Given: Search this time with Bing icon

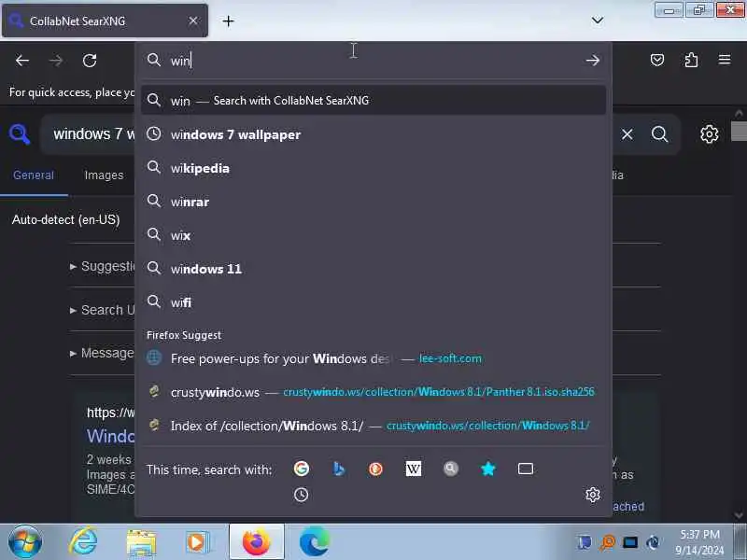Looking at the screenshot, I should pos(338,469).
